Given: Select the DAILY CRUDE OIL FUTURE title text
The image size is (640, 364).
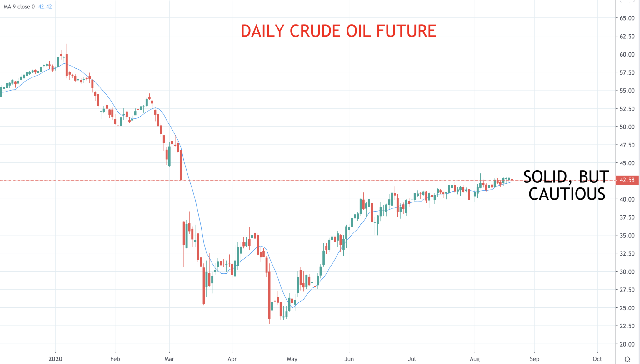Looking at the screenshot, I should [x=338, y=31].
